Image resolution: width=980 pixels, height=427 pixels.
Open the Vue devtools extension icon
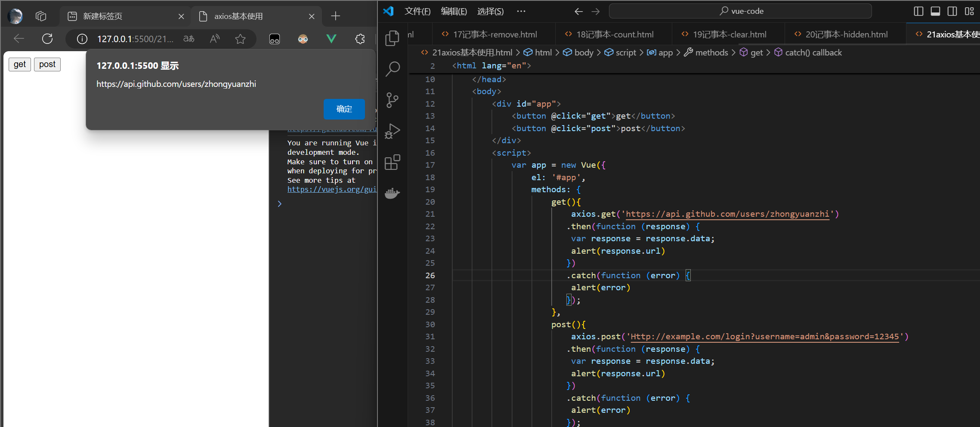(x=331, y=39)
